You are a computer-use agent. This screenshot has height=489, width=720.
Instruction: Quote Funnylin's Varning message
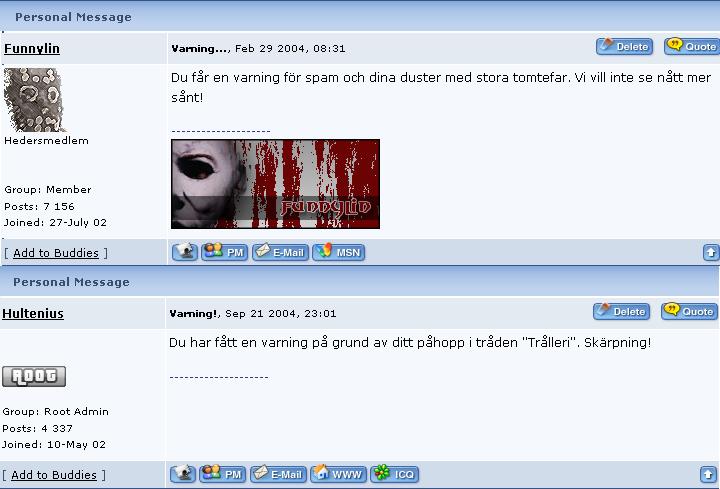pyautogui.click(x=692, y=46)
